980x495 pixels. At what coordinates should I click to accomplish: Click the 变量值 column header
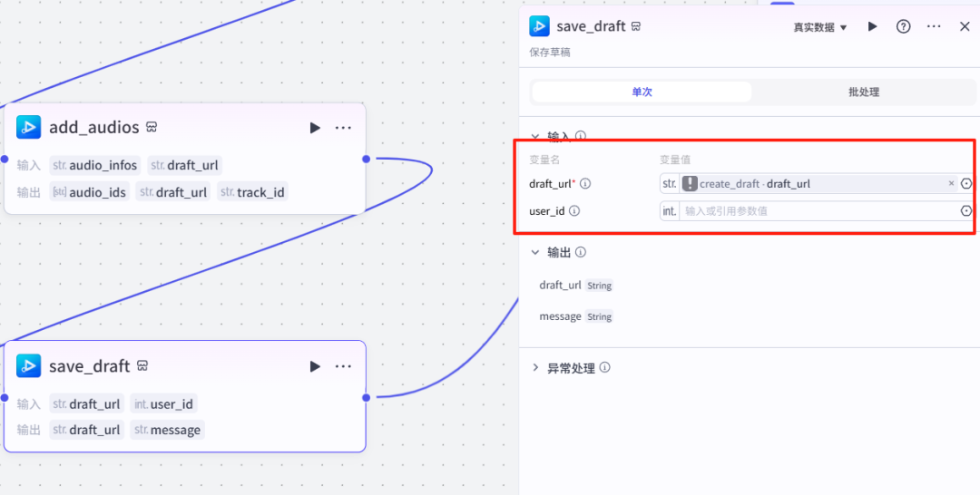click(x=675, y=160)
